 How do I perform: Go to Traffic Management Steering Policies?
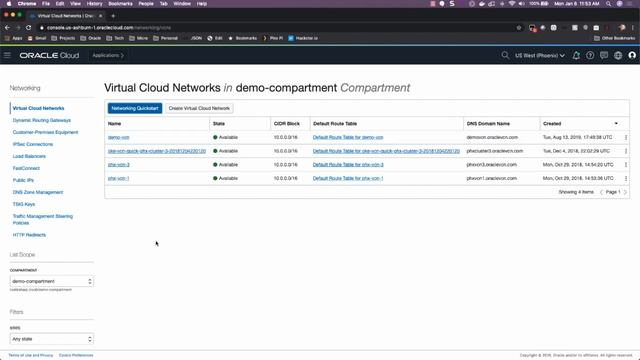click(x=42, y=220)
